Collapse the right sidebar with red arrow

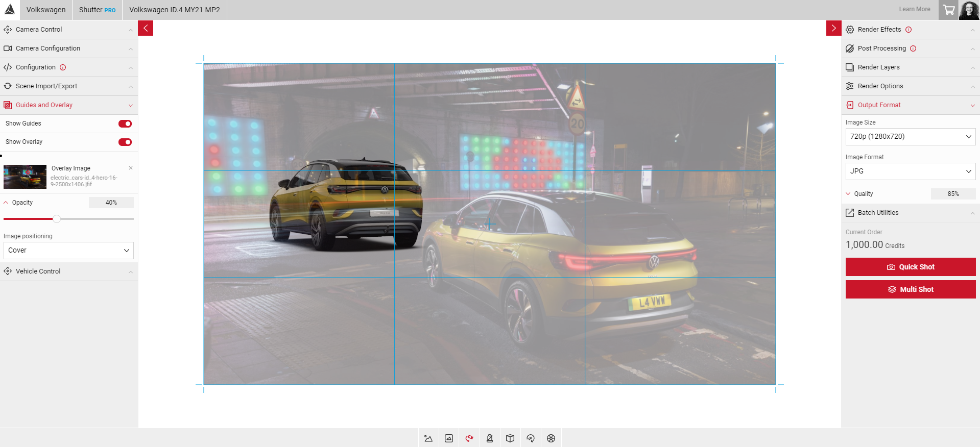[833, 28]
